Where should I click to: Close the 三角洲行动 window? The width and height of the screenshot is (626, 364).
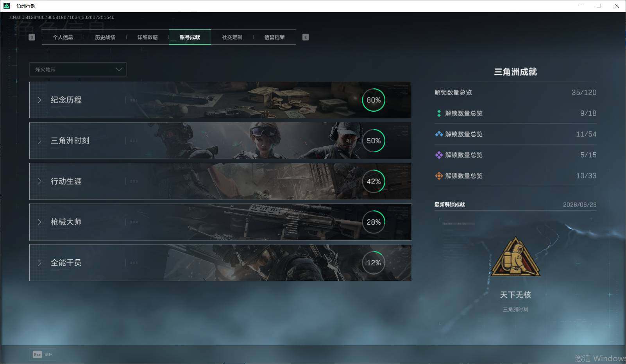point(617,6)
